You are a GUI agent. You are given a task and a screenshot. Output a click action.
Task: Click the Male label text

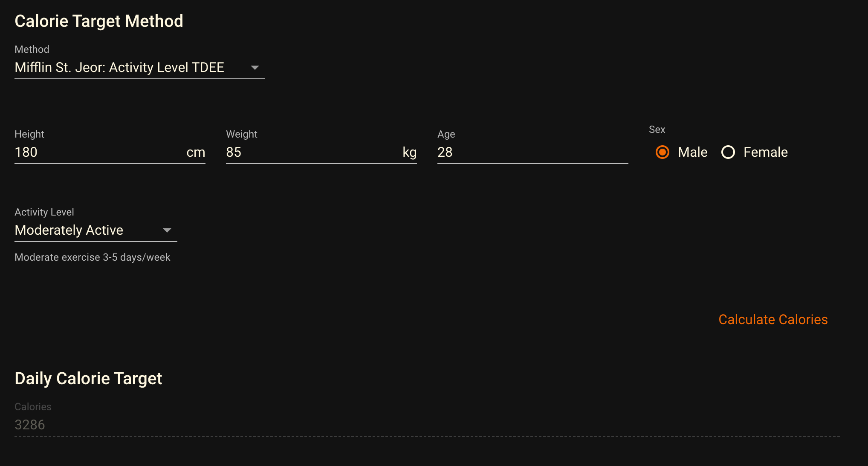pyautogui.click(x=692, y=152)
